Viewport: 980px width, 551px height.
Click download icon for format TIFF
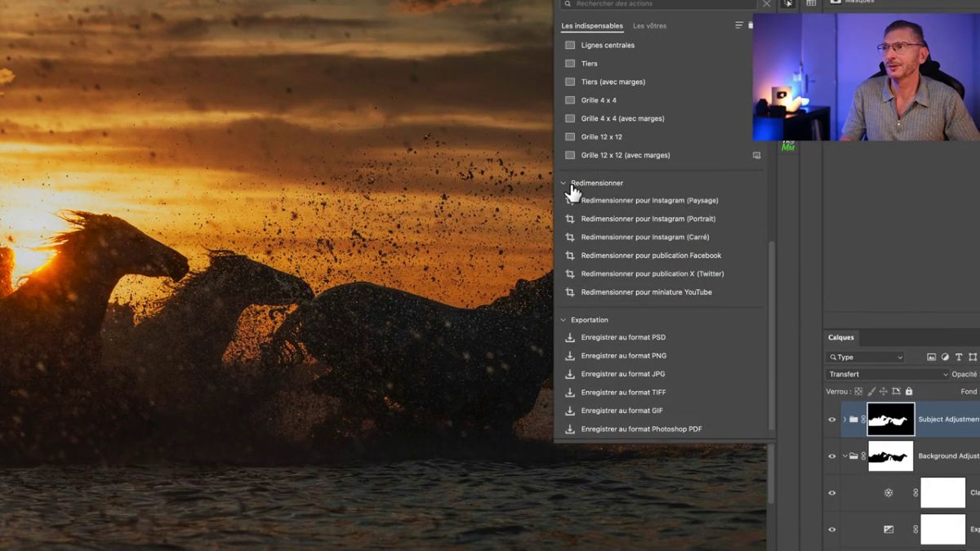(570, 393)
